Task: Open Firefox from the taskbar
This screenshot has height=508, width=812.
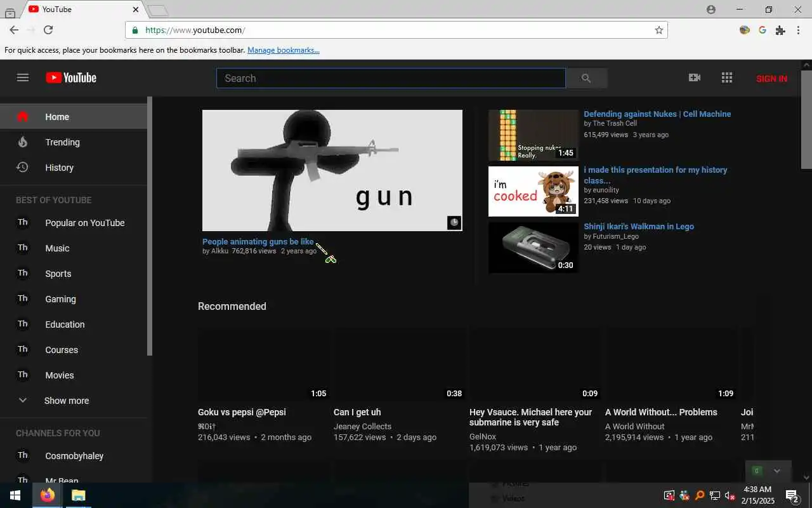Action: click(48, 495)
